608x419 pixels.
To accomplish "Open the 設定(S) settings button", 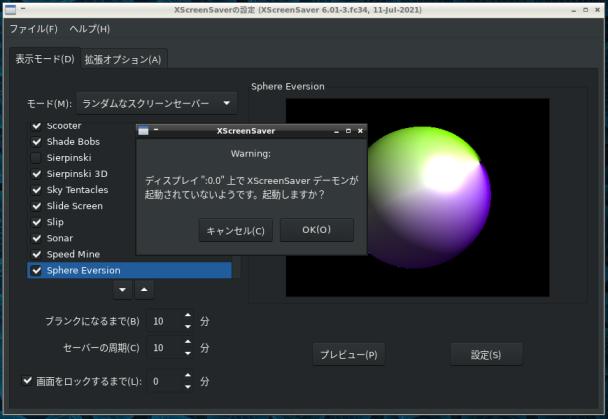I will (486, 354).
